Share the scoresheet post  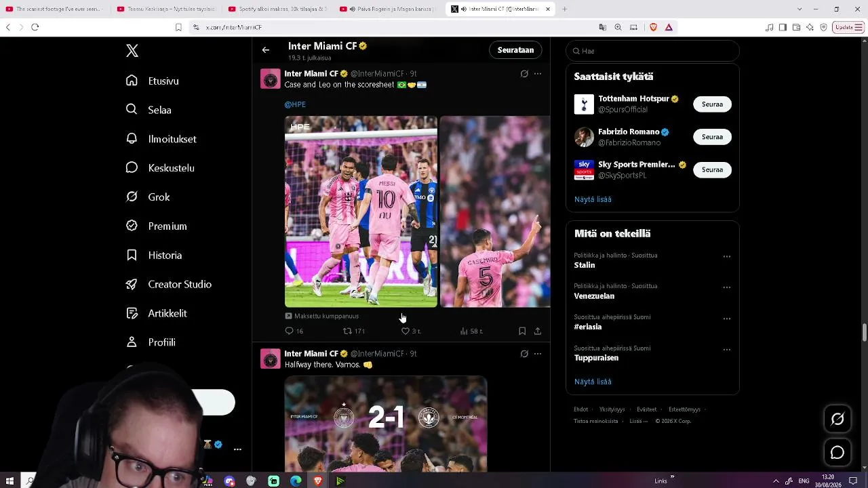click(538, 331)
